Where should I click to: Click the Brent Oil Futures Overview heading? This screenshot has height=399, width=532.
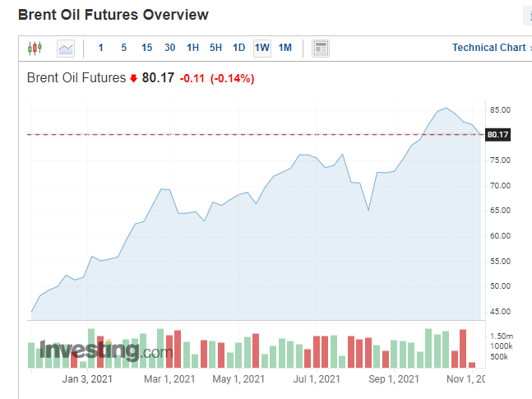113,15
